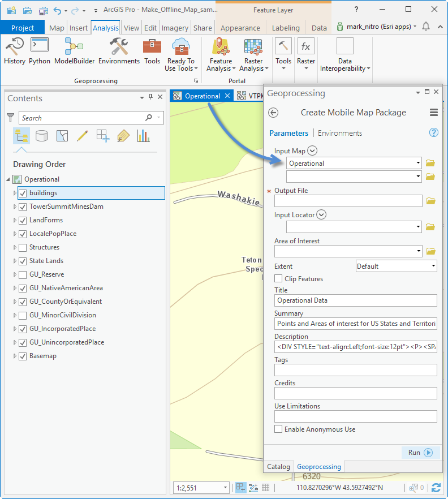Browse for Output File folder icon
Viewport: 448px width, 499px height.
431,201
